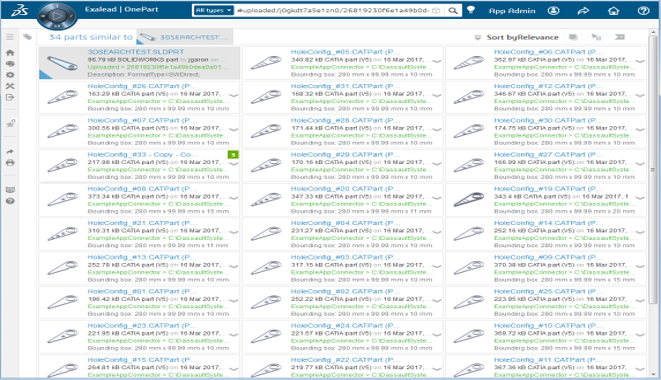Expand details chevron for HoleConfig_#27
661x380 pixels.
coord(640,163)
